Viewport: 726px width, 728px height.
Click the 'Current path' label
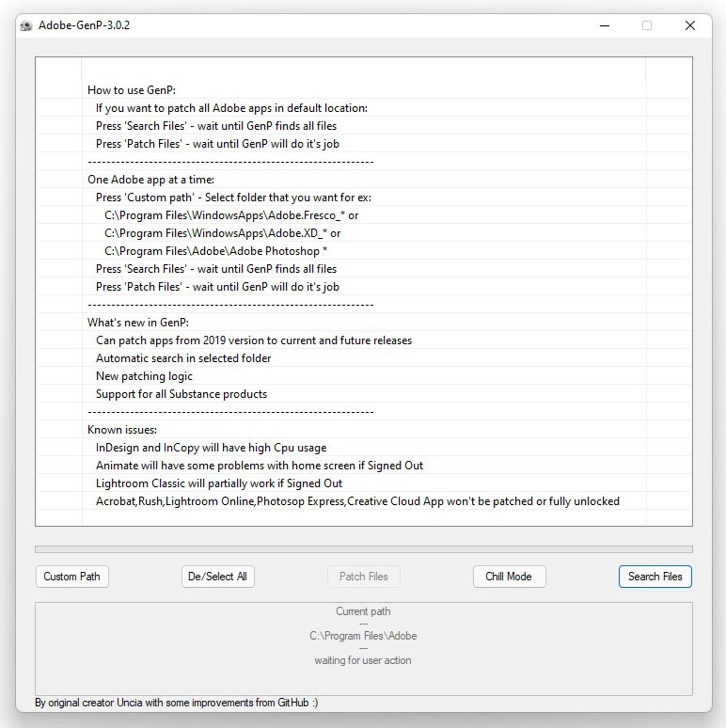pyautogui.click(x=363, y=611)
